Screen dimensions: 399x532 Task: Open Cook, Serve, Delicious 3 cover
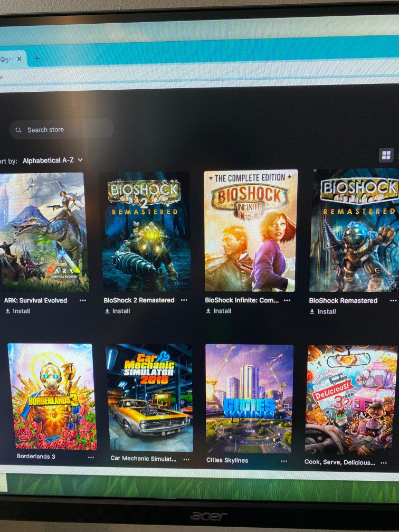[x=351, y=400]
